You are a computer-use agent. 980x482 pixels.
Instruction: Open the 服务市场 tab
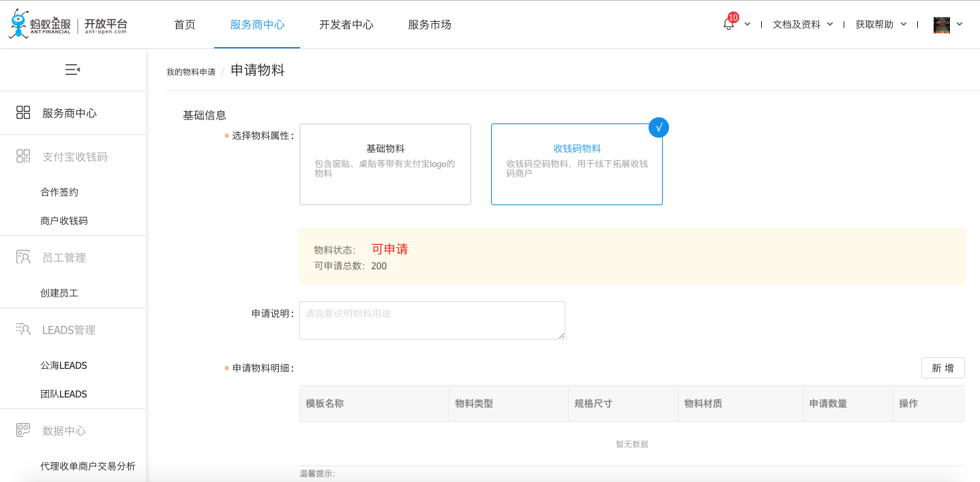click(x=430, y=25)
